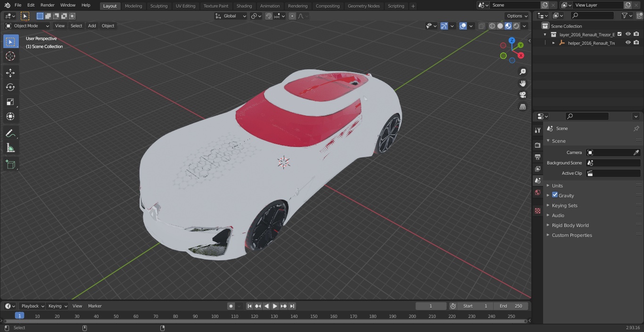The height and width of the screenshot is (332, 644).
Task: Open the Tool properties tab
Action: point(537,130)
